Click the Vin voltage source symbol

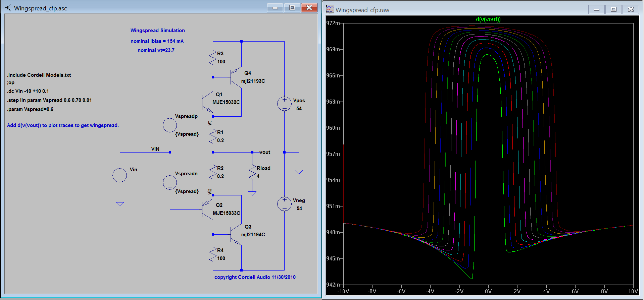click(120, 175)
